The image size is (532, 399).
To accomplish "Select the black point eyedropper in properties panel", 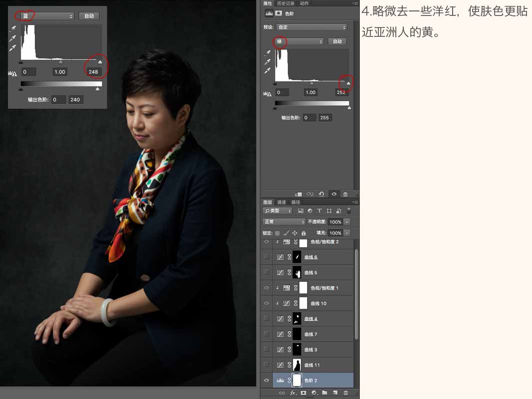I will [267, 53].
